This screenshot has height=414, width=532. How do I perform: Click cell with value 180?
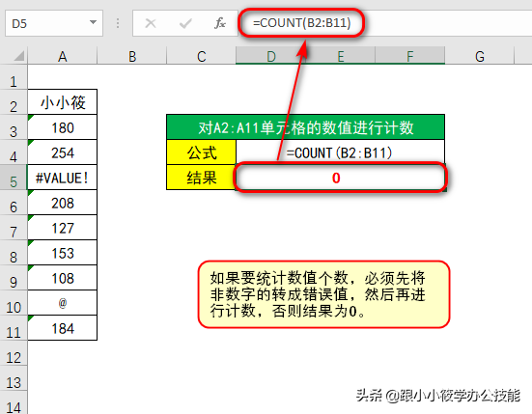[x=63, y=127]
